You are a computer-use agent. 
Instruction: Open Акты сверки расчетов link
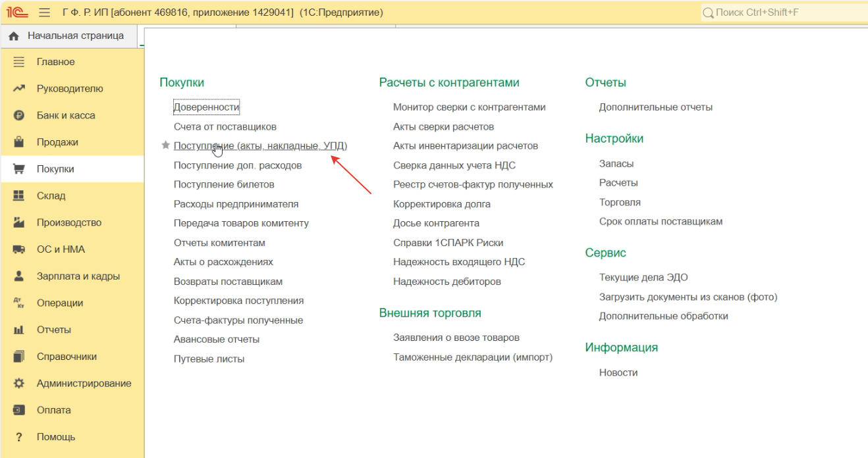click(x=443, y=126)
